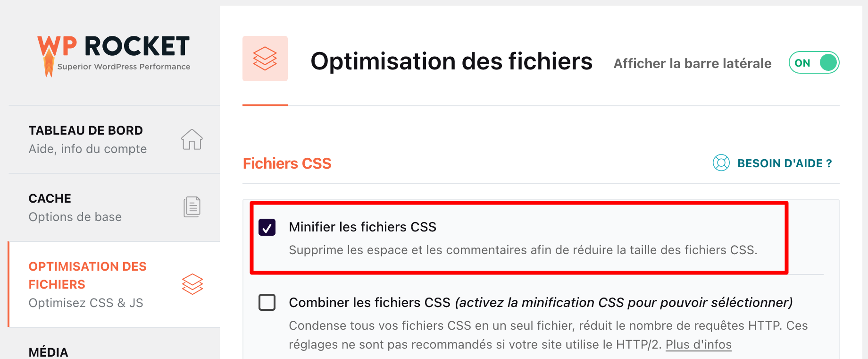The width and height of the screenshot is (868, 359).
Task: Enable Combiner les fichiers CSS
Action: [267, 302]
